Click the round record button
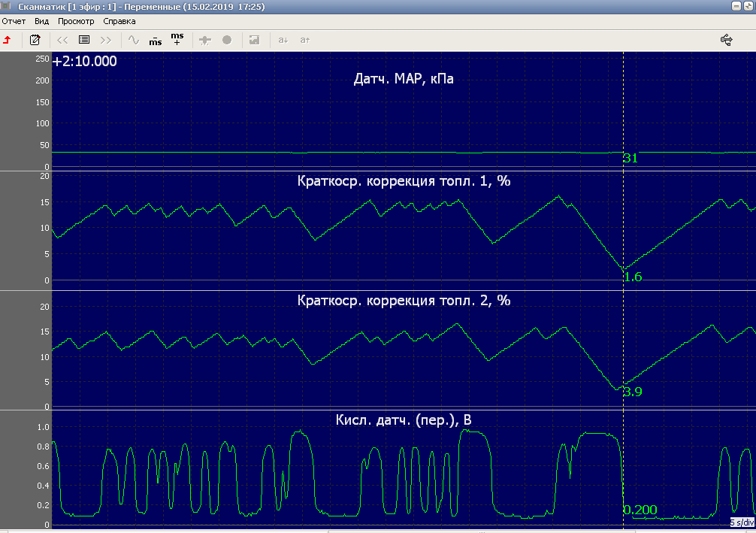Viewport: 756px width, 533px height. click(x=227, y=40)
